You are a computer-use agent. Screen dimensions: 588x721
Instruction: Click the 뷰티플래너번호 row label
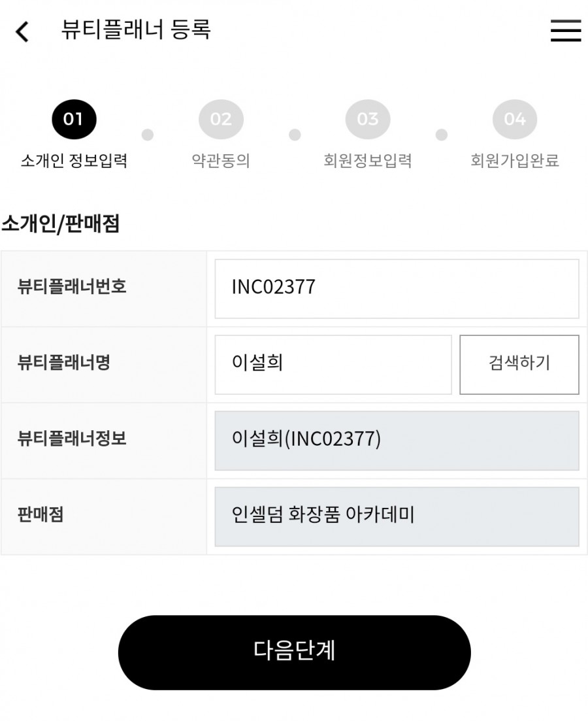72,286
